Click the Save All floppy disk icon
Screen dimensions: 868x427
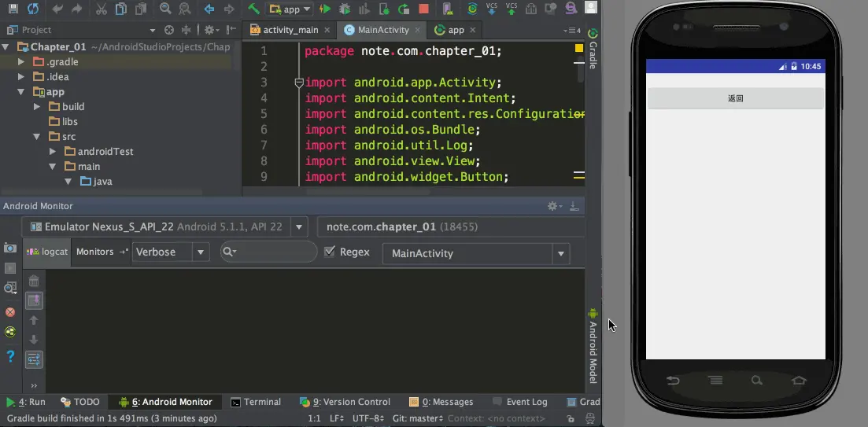click(13, 9)
